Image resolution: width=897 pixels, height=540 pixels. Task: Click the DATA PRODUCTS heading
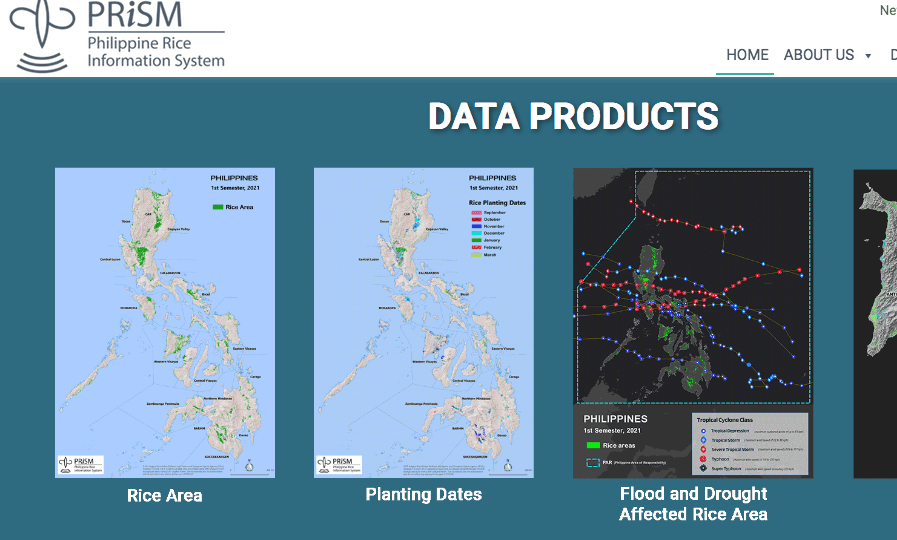(x=573, y=117)
